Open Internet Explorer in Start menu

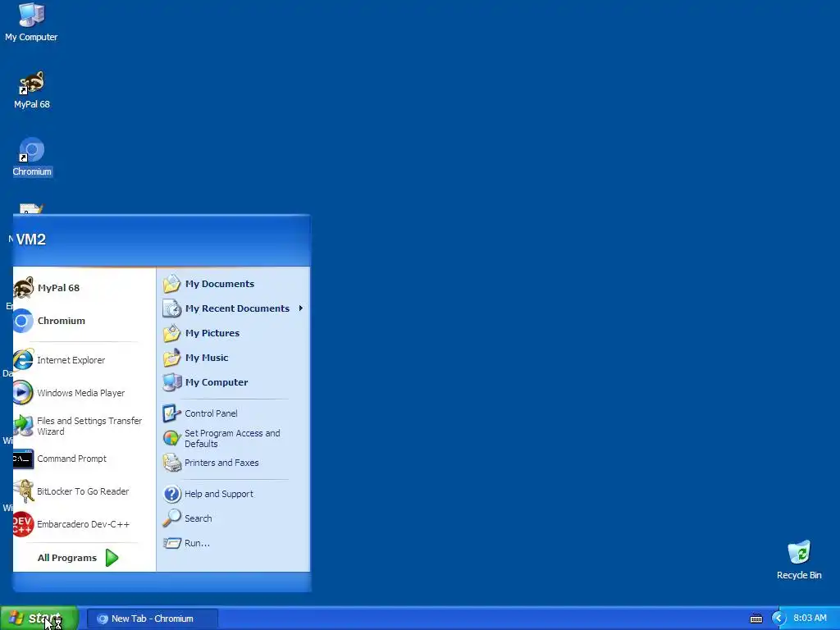pyautogui.click(x=84, y=360)
